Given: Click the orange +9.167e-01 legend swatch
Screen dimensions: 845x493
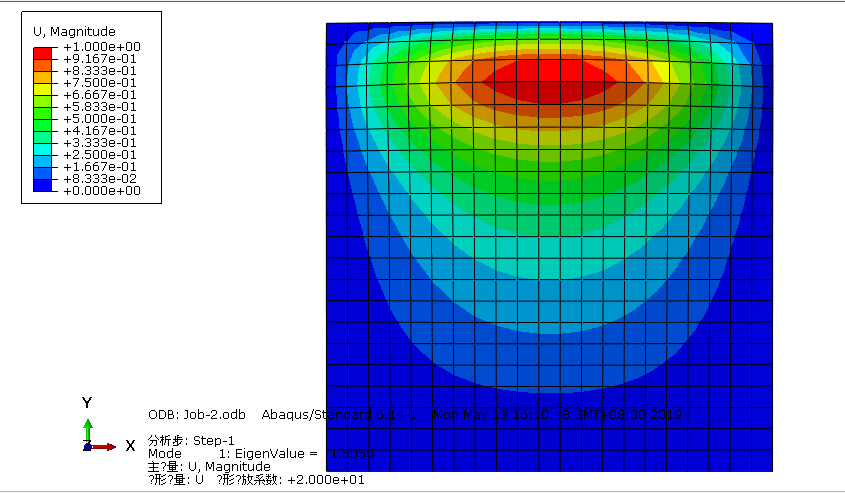Looking at the screenshot, I should click(x=43, y=65).
